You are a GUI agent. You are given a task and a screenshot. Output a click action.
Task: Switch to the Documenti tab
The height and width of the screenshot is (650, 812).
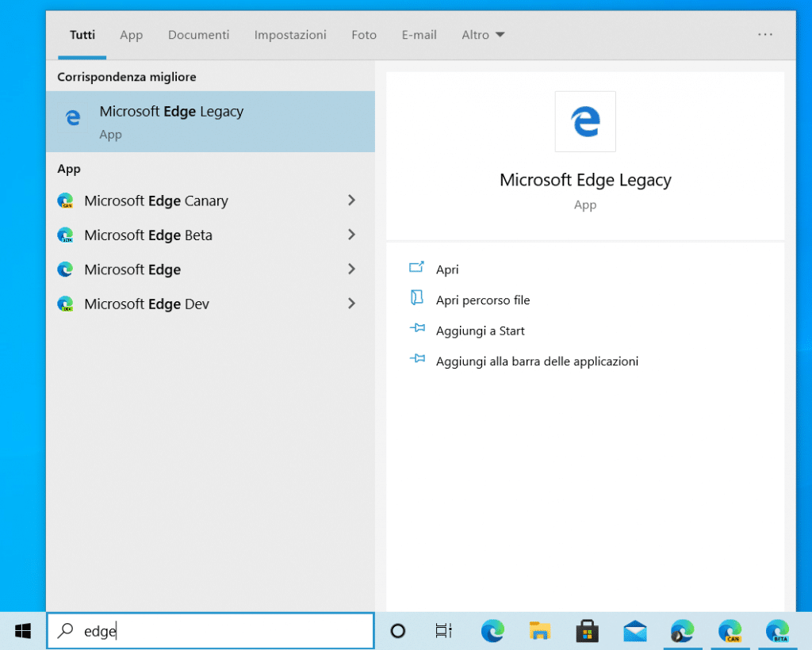click(x=198, y=35)
